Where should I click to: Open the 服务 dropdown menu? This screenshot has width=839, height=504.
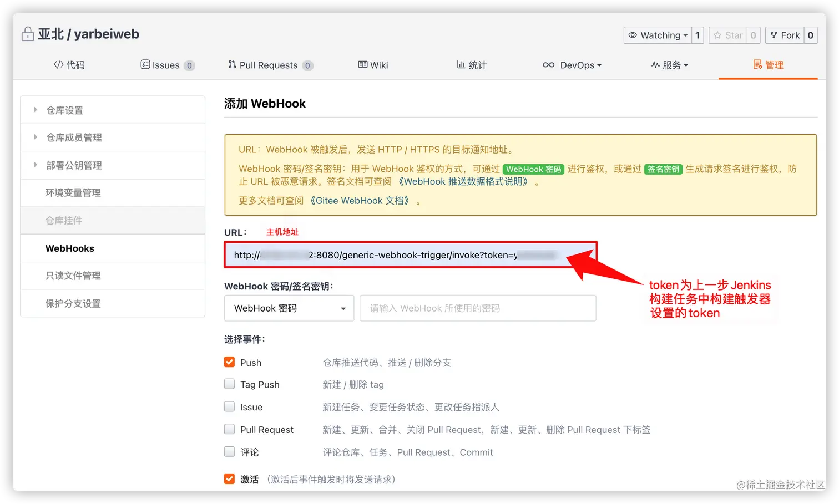click(x=670, y=65)
